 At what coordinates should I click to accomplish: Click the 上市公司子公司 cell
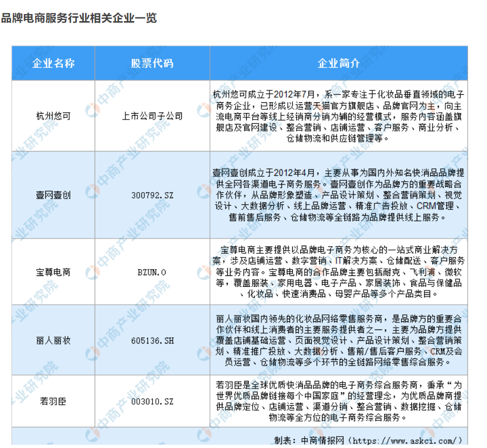pos(152,116)
